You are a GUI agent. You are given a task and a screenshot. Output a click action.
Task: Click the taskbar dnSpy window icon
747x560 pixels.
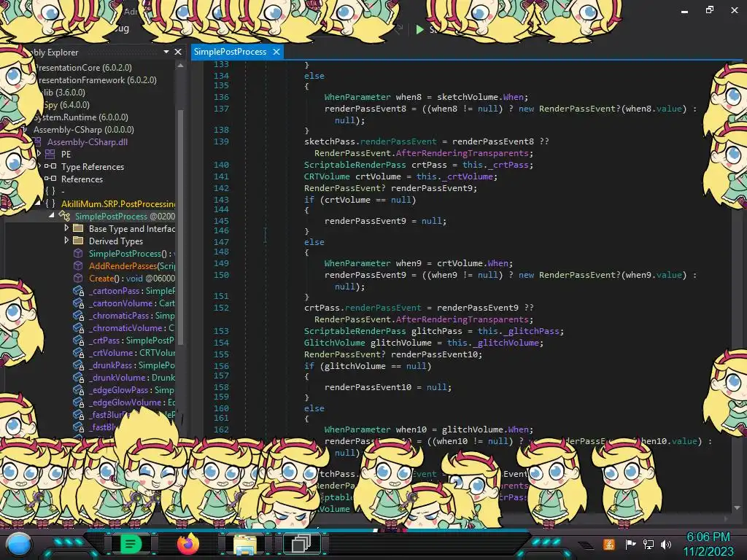pyautogui.click(x=301, y=543)
